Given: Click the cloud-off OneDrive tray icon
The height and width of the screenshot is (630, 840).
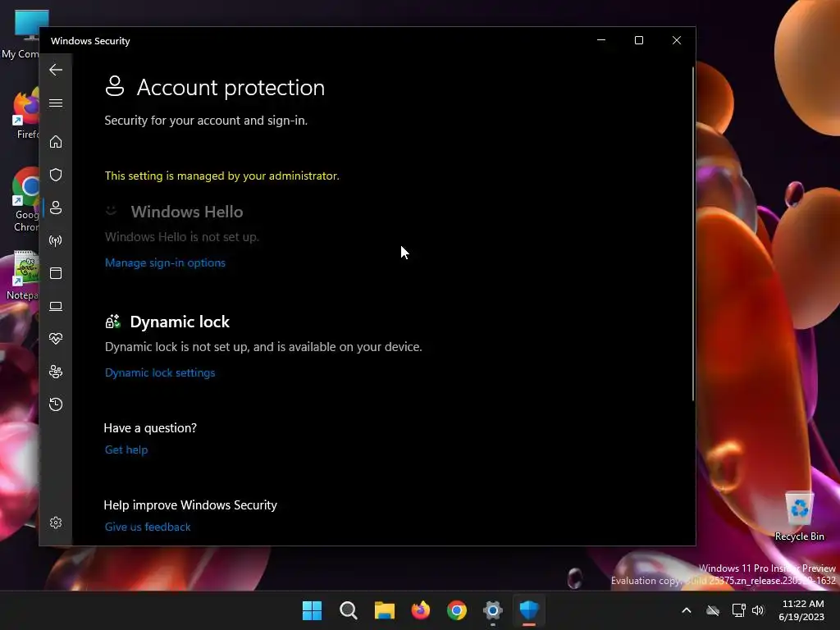Looking at the screenshot, I should click(x=713, y=610).
